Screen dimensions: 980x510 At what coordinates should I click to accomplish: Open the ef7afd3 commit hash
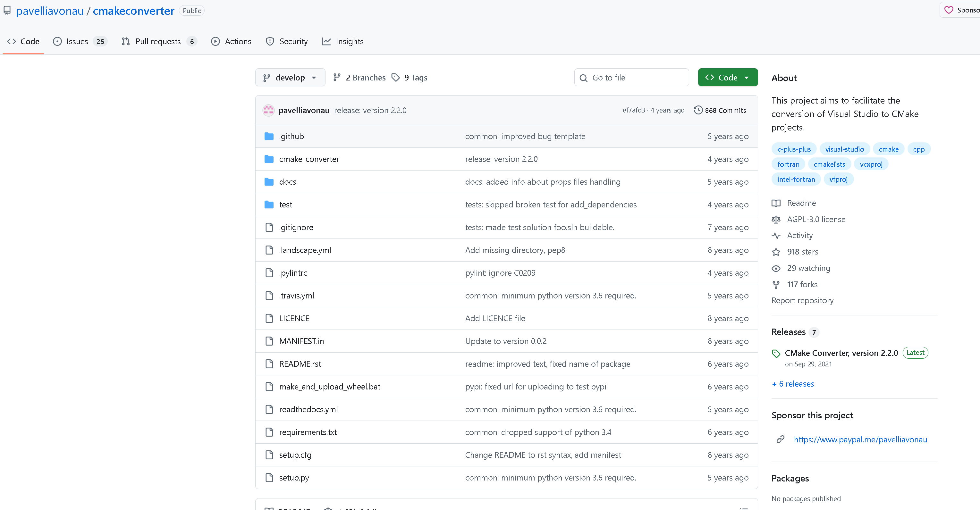(x=633, y=110)
